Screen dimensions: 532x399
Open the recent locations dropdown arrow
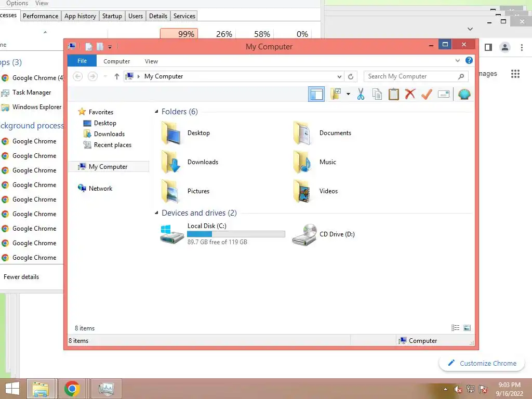105,76
